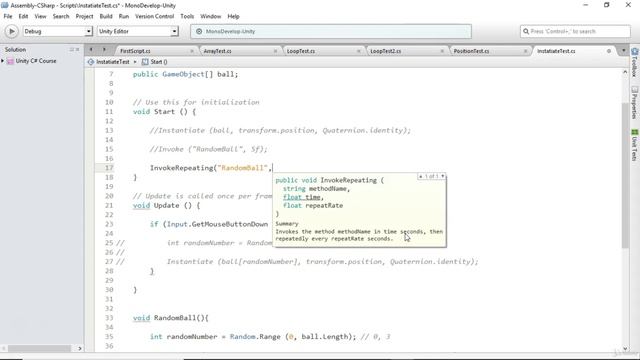This screenshot has height=360, width=640.
Task: Select the InstatiateTest.cs tab
Action: pos(556,51)
